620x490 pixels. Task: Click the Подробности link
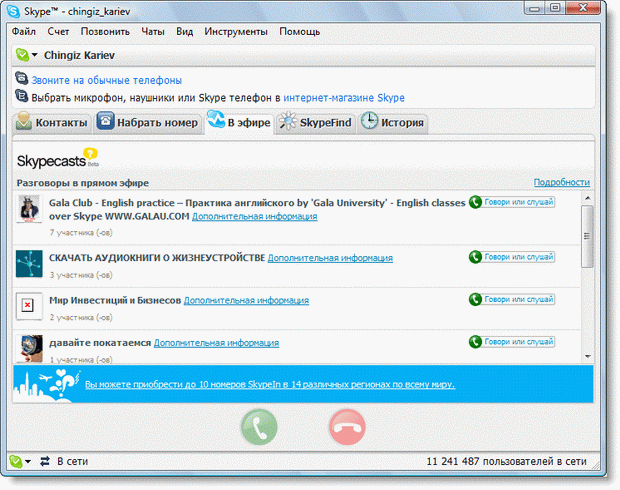[562, 182]
